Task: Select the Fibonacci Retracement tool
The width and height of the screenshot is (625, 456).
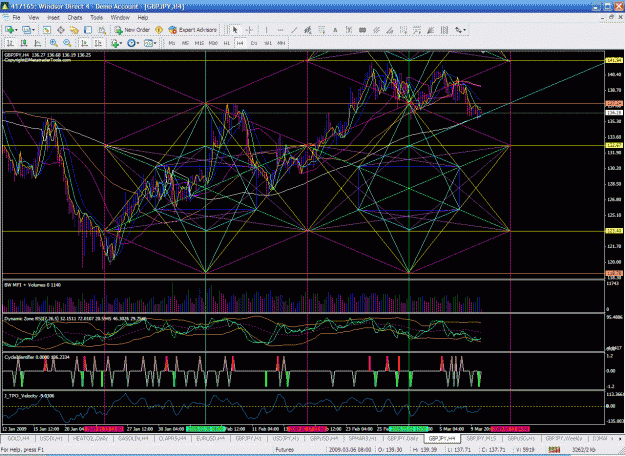Action: [321, 30]
